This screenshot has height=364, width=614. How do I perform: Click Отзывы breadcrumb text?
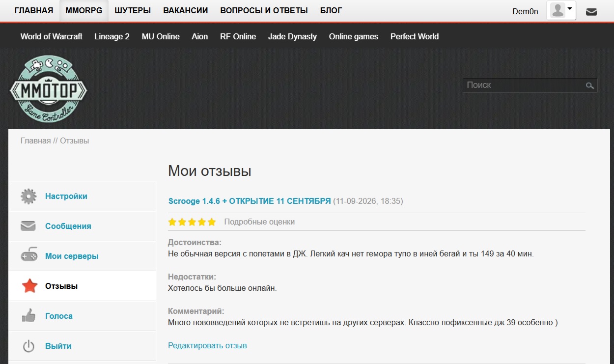click(75, 141)
